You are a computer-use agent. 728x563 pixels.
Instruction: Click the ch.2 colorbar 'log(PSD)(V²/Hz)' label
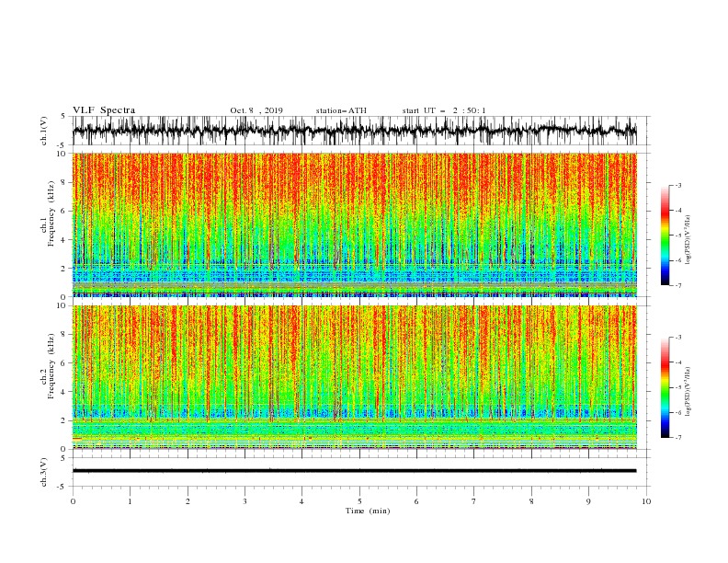click(x=688, y=392)
